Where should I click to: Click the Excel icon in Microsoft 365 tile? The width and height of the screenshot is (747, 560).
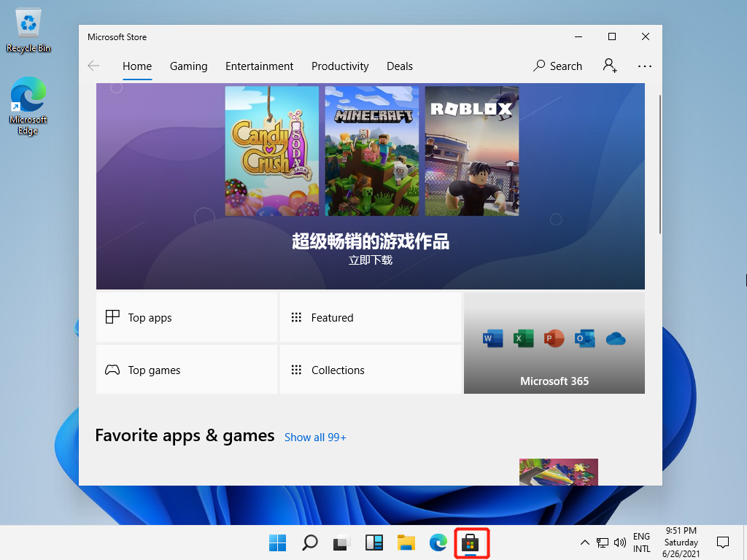pos(523,338)
